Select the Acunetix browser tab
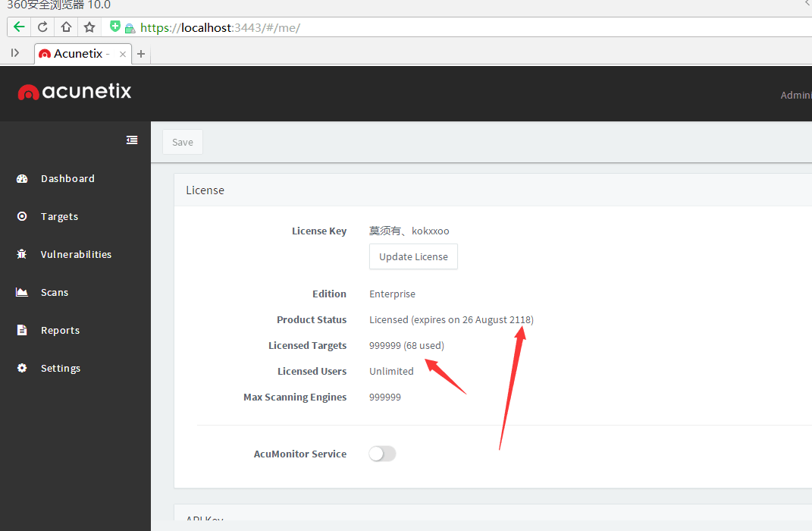 (x=83, y=54)
